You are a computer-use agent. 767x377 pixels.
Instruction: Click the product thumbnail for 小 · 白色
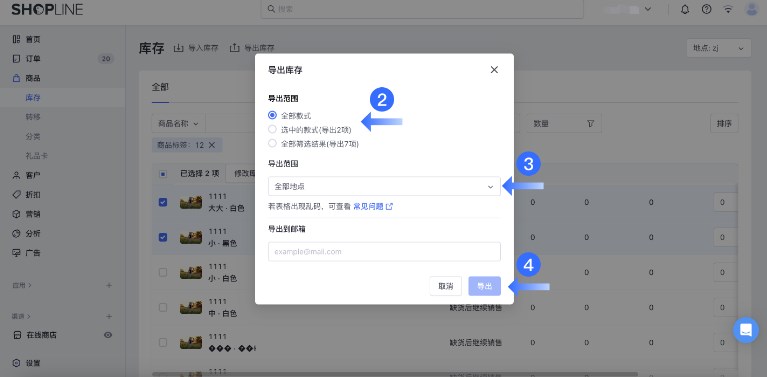tap(191, 272)
